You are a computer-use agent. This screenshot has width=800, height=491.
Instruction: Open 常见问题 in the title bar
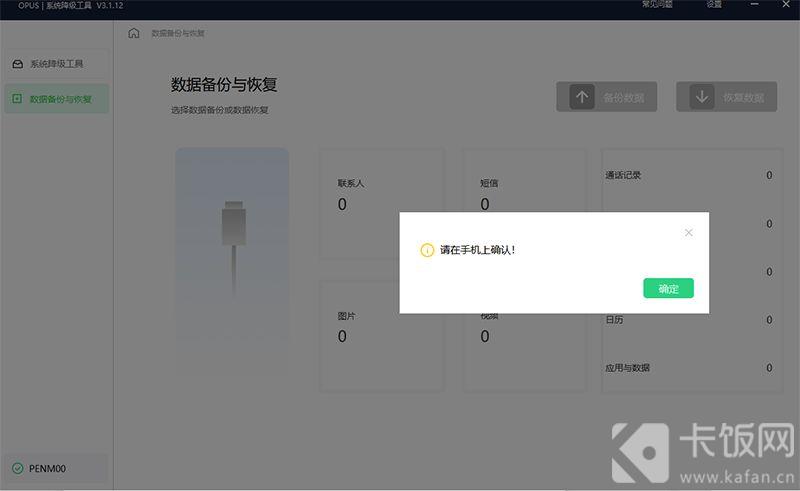657,5
